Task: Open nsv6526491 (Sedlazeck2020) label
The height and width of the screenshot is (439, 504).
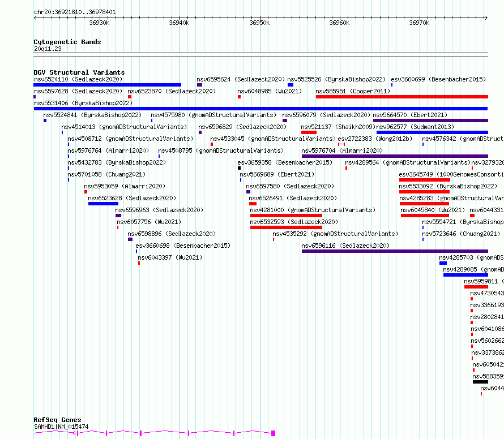Action: (x=293, y=198)
